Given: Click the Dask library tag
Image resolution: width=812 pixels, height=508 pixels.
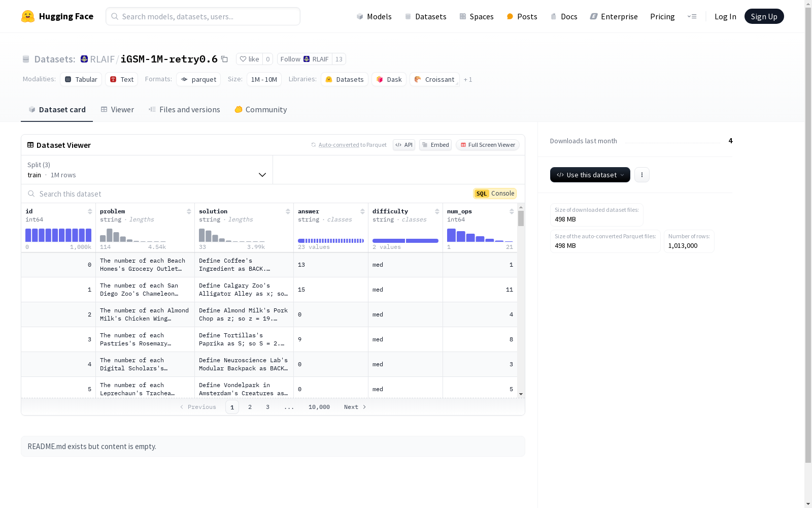Looking at the screenshot, I should point(389,79).
